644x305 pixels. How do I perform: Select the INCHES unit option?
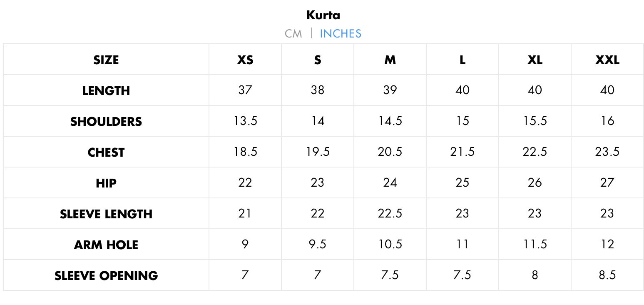(340, 34)
